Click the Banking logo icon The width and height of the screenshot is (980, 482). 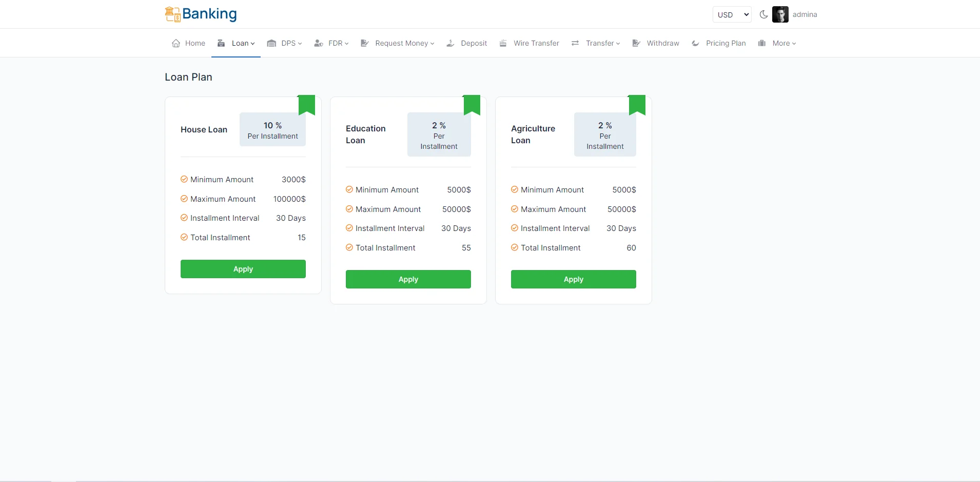coord(172,14)
